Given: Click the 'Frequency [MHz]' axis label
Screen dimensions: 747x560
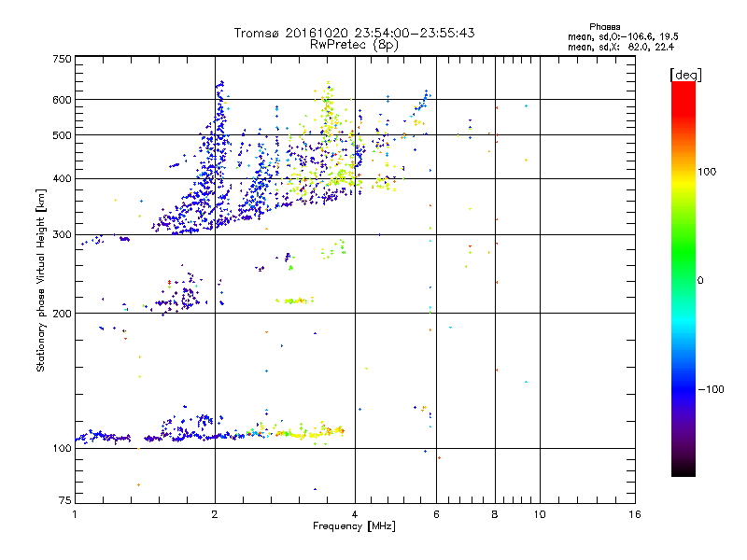Looking at the screenshot, I should [x=354, y=526].
